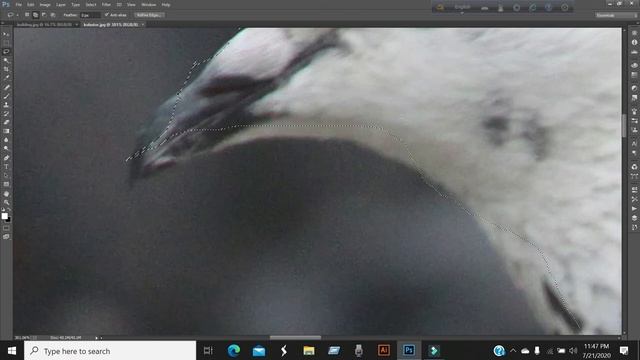Open the Layer menu
Screen dimensions: 640x360
click(x=61, y=4)
